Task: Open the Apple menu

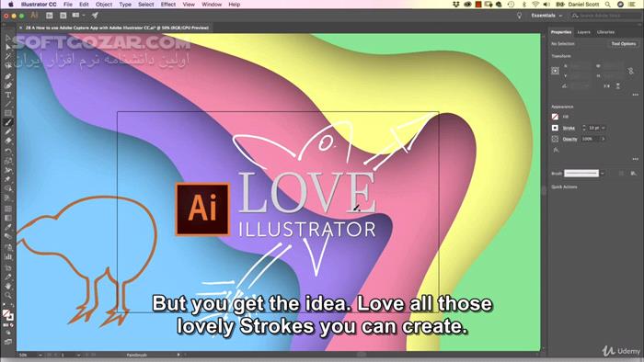Action: [11, 5]
